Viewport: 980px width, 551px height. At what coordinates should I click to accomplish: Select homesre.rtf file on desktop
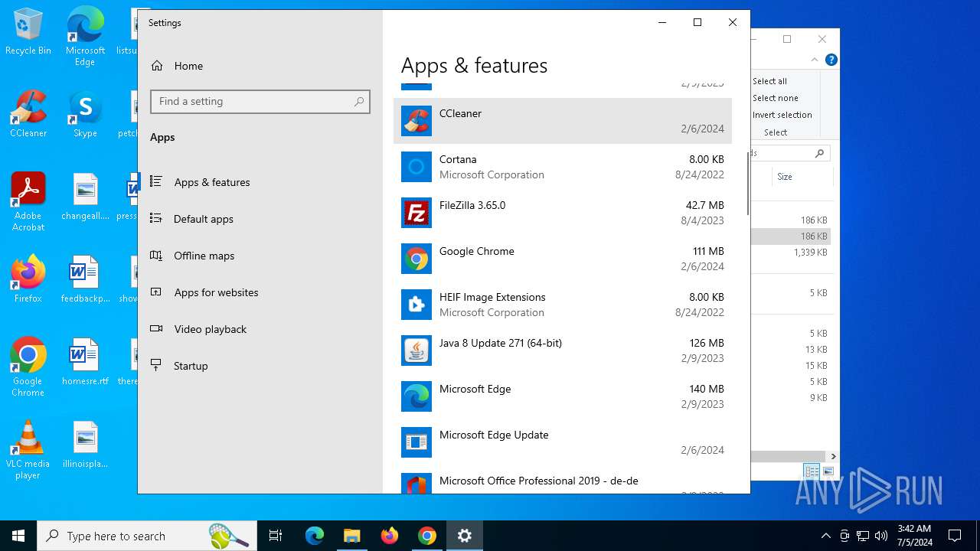tap(85, 362)
